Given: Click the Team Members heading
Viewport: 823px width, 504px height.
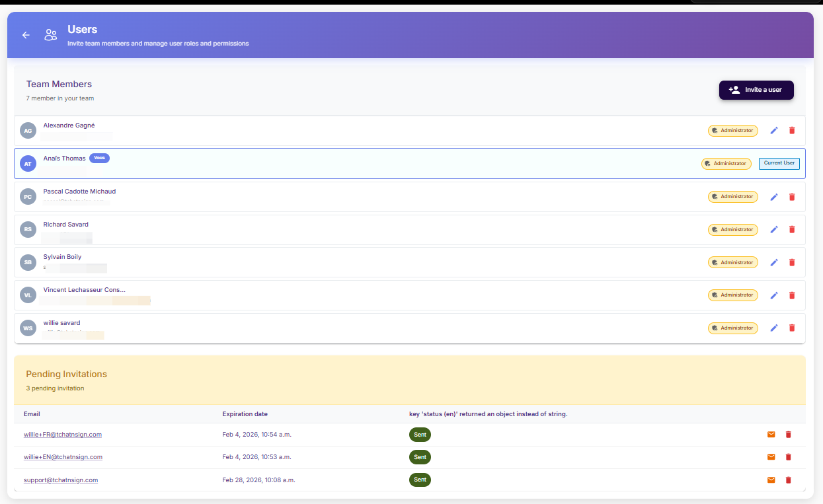Looking at the screenshot, I should click(x=59, y=84).
